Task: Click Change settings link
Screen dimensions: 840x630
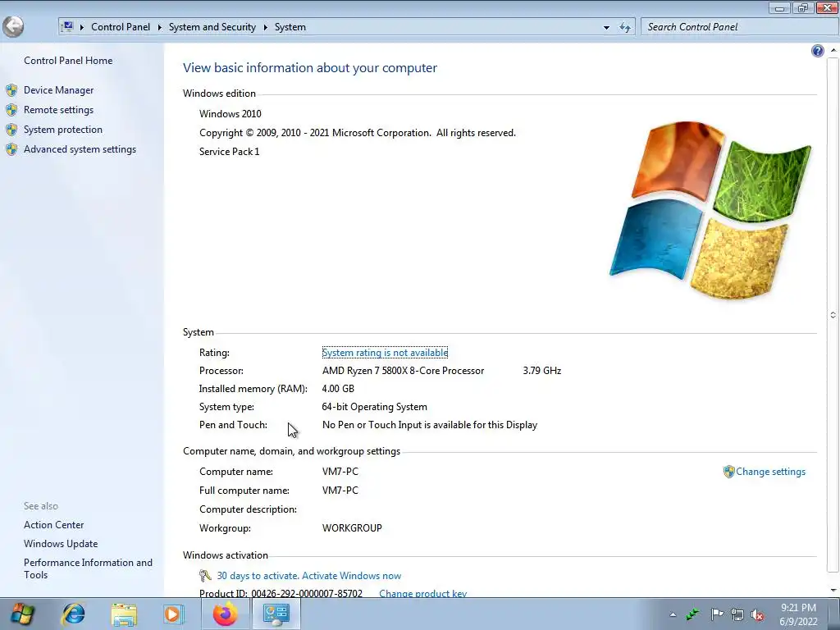Action: click(770, 472)
